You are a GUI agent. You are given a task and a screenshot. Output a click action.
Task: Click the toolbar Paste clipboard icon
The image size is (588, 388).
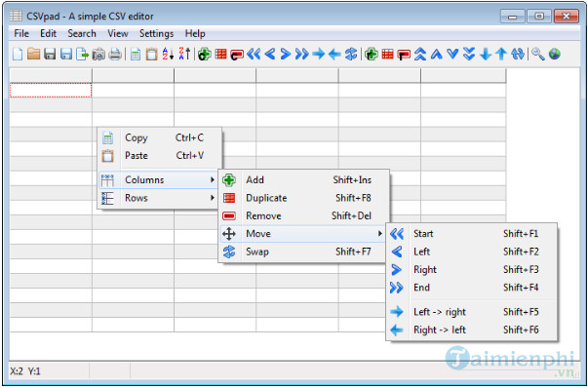tap(151, 54)
